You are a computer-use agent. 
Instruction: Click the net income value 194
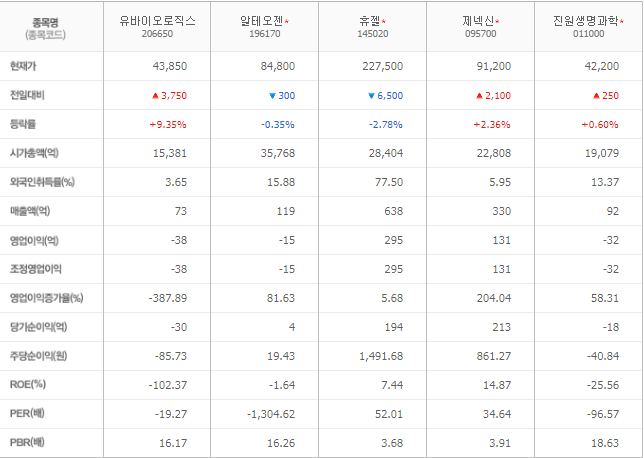(393, 327)
